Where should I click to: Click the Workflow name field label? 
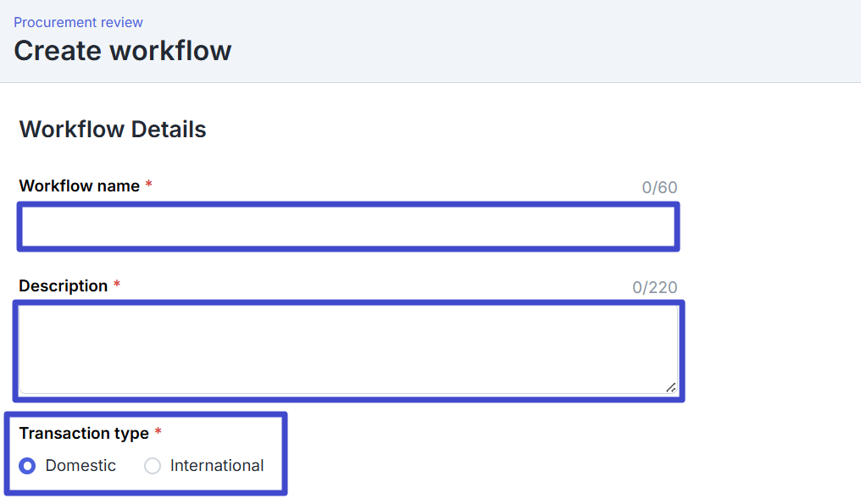coord(79,186)
